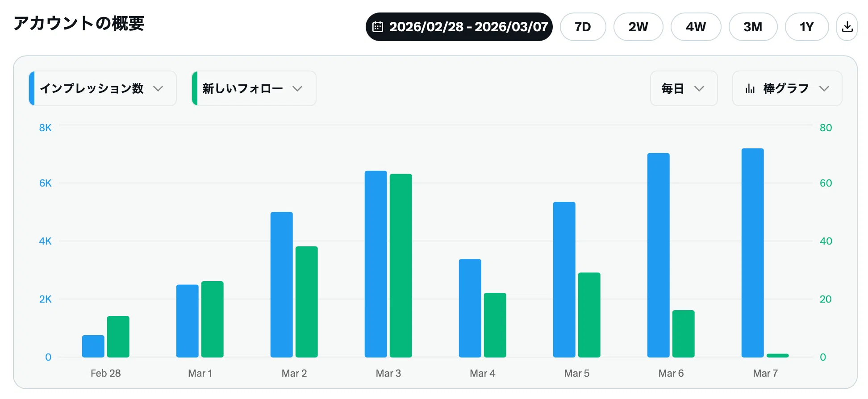
Task: Click the green 20 right axis label
Action: (826, 299)
